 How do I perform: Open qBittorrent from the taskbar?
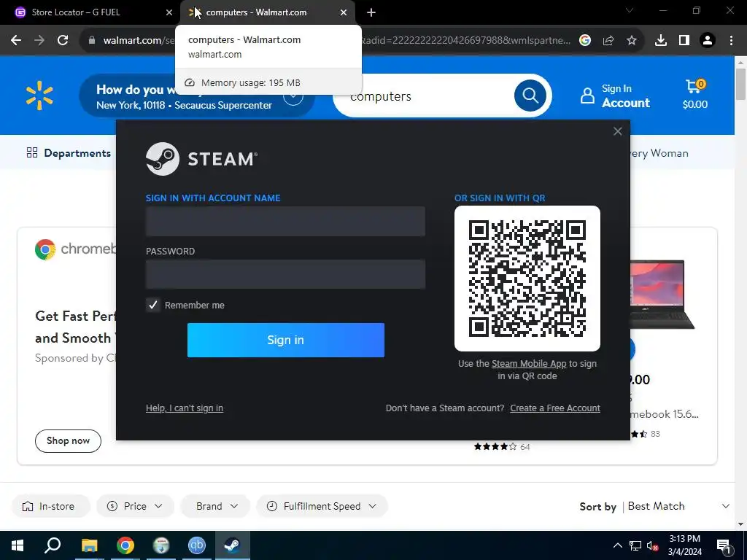(196, 545)
